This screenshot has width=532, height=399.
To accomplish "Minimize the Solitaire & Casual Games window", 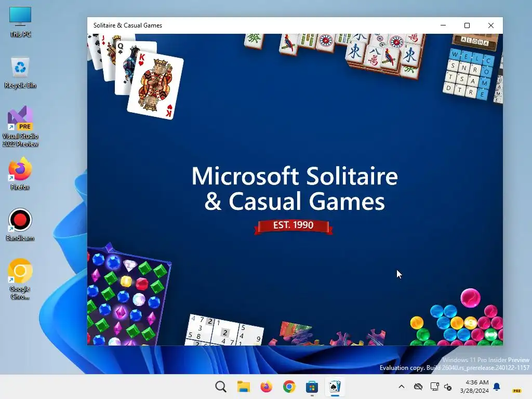I will pyautogui.click(x=443, y=25).
